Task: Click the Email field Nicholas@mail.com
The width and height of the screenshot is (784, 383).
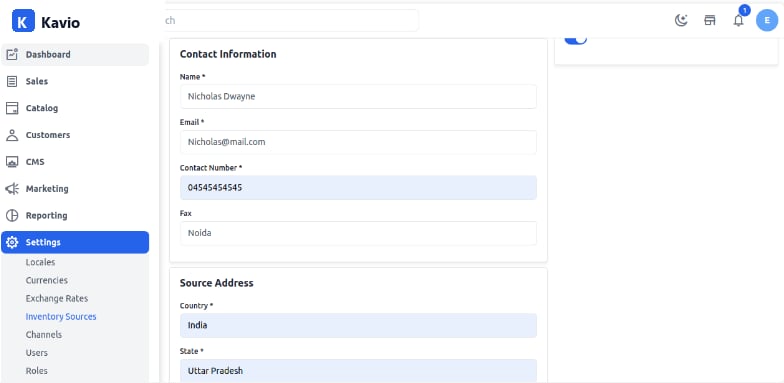Action: pos(358,142)
